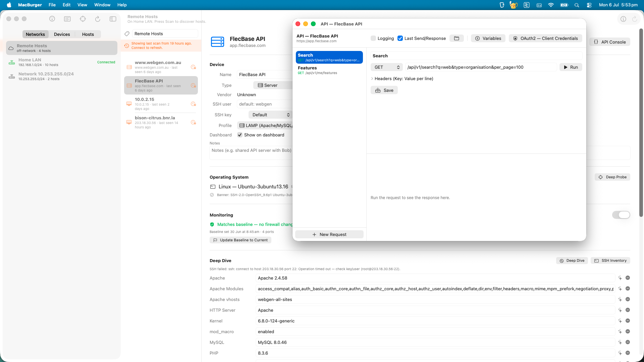
Task: Remove the HTTP Server row with minus icon
Action: pos(628,310)
